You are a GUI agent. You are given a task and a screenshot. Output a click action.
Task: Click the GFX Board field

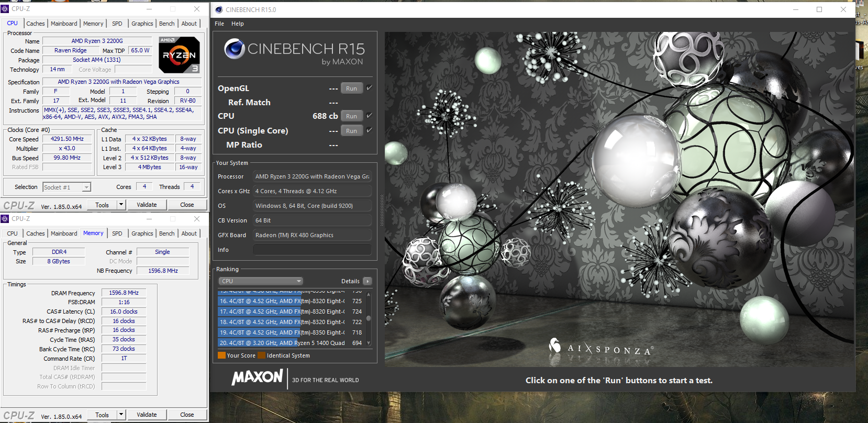pos(312,235)
